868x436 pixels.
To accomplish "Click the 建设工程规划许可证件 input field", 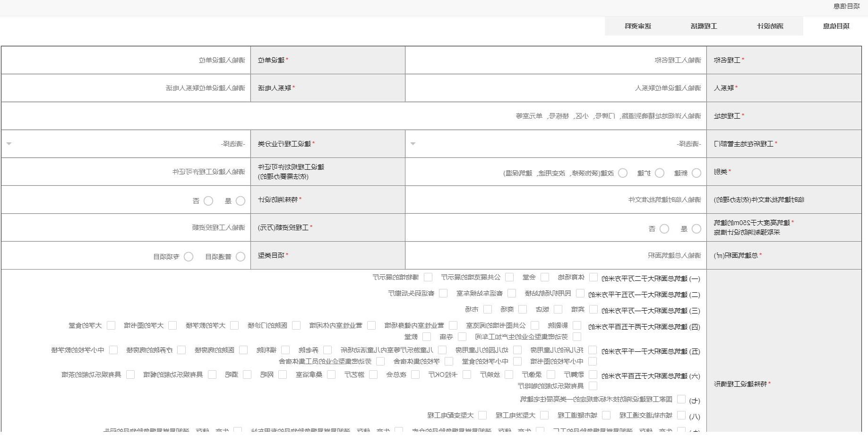I will (126, 172).
